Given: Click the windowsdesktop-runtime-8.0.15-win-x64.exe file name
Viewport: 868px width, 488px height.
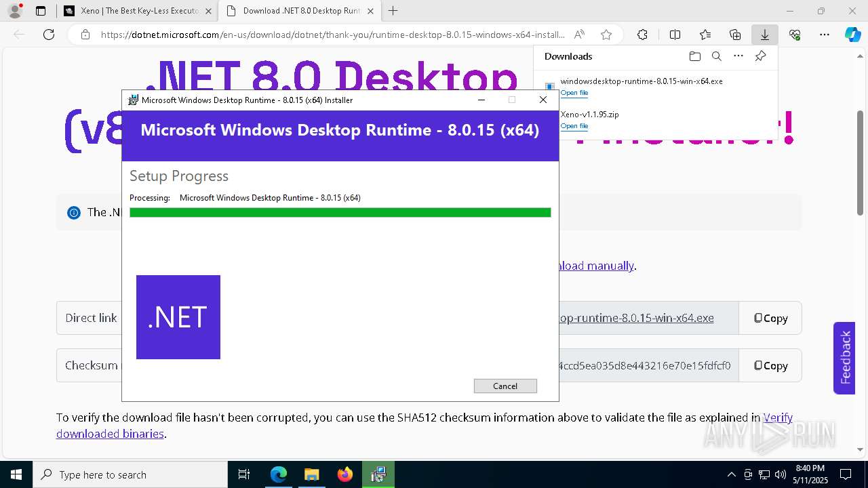Looking at the screenshot, I should [642, 81].
